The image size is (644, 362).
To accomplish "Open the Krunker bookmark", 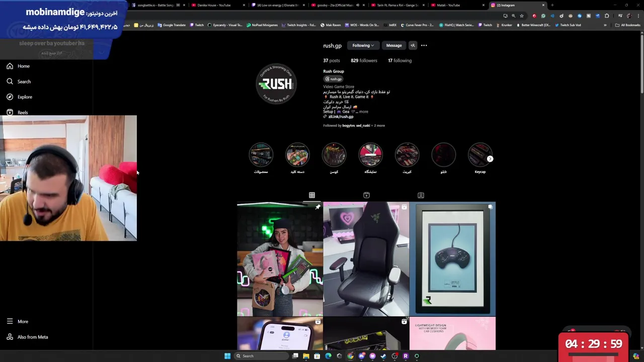I will point(504,25).
